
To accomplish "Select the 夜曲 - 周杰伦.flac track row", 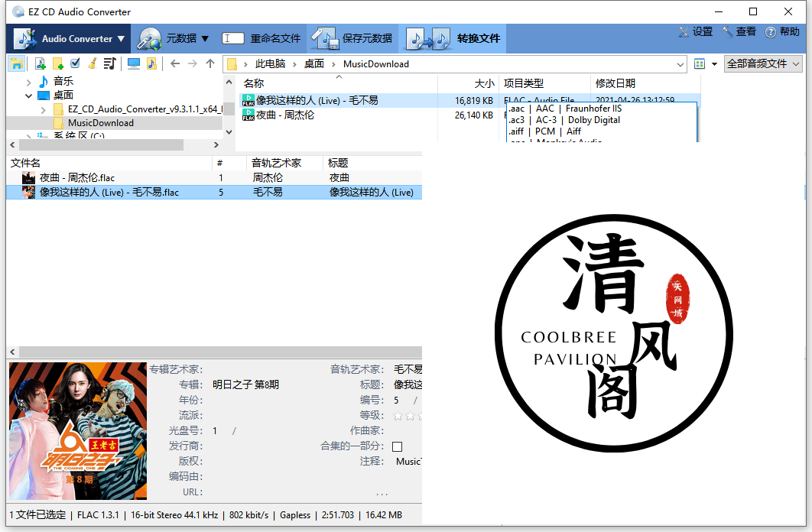I will 214,177.
